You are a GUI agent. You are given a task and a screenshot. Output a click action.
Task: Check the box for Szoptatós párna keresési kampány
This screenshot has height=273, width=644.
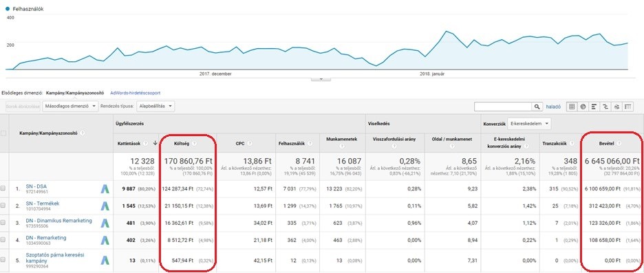pos(3,260)
